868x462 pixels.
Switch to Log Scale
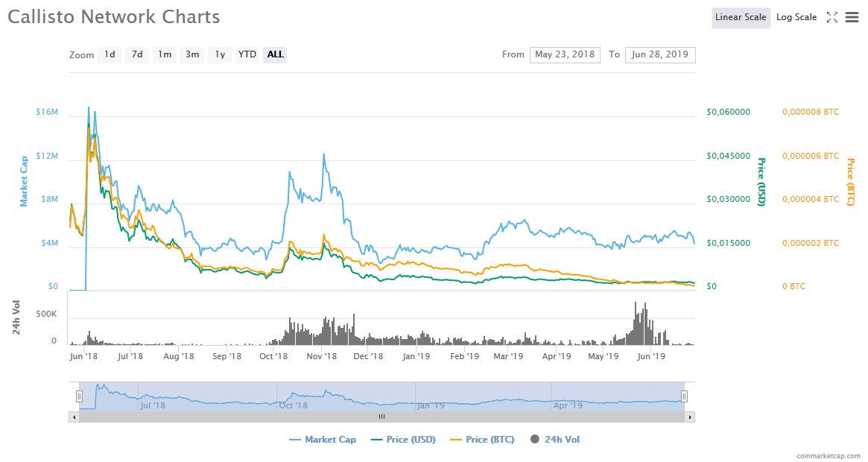[x=796, y=17]
